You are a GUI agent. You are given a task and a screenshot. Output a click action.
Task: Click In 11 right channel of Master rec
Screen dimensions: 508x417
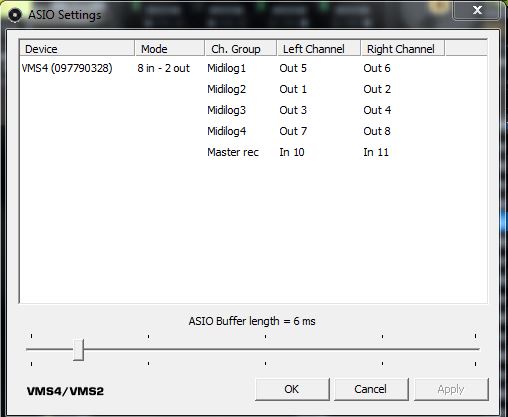click(376, 152)
